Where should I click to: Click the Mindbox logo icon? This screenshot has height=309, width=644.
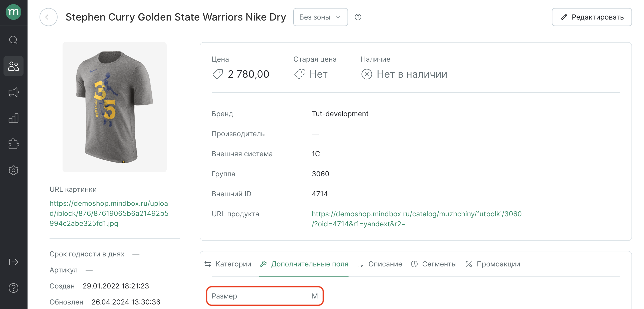(x=14, y=12)
